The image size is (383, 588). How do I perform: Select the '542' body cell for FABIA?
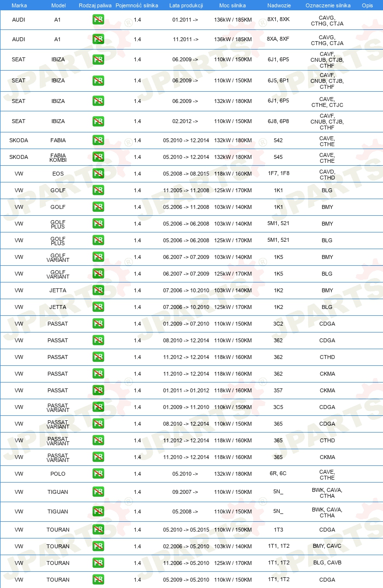coord(278,140)
